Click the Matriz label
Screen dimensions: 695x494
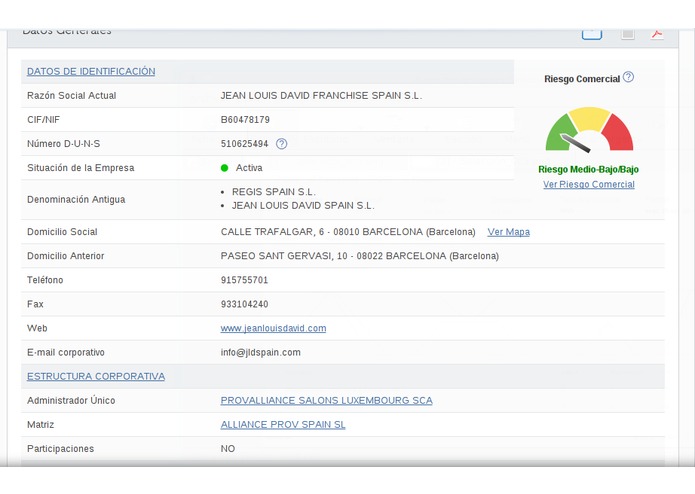[40, 424]
